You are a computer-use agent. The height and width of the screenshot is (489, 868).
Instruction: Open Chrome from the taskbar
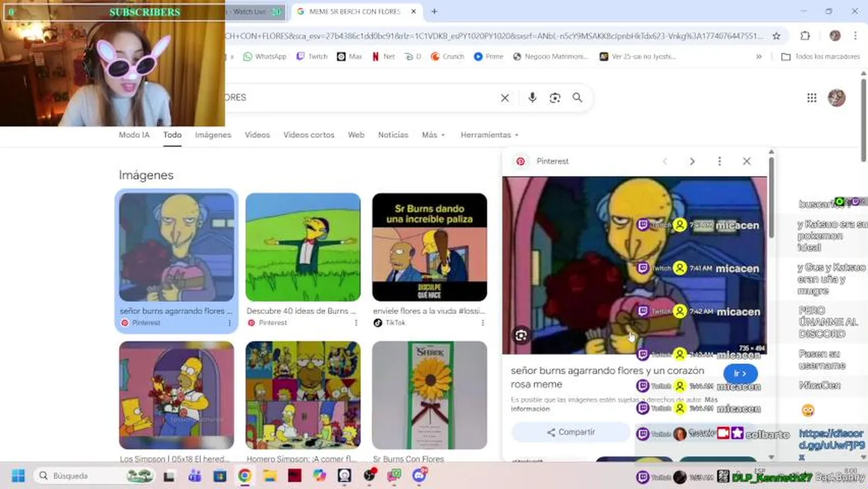coord(245,475)
